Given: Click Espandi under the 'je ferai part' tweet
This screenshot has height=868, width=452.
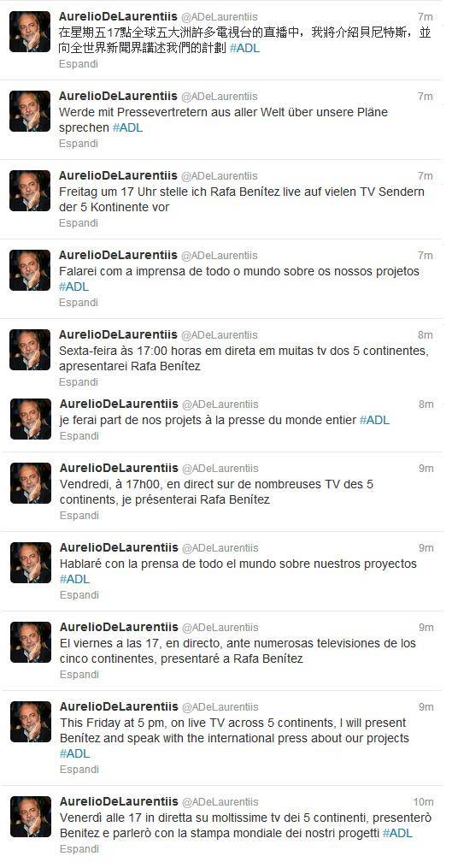Looking at the screenshot, I should 79,435.
